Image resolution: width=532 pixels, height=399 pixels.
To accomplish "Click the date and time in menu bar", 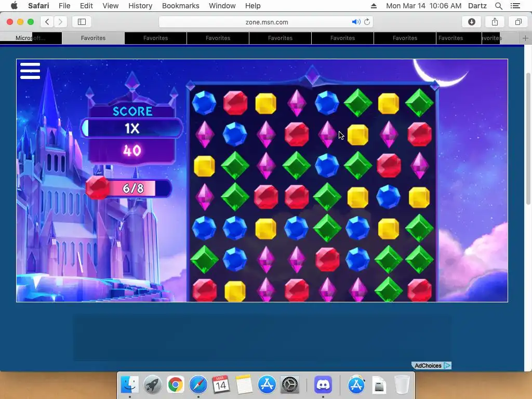I will coord(423,6).
